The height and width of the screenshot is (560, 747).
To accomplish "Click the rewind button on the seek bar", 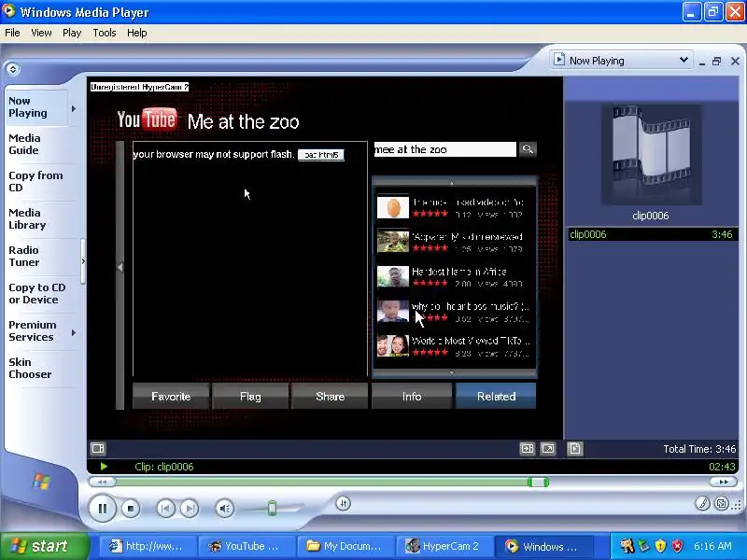I will 103,482.
